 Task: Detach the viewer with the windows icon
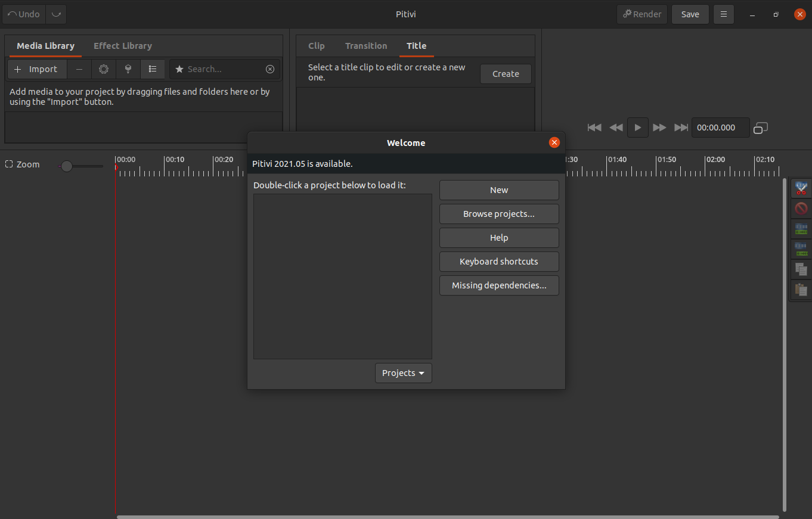tap(761, 128)
